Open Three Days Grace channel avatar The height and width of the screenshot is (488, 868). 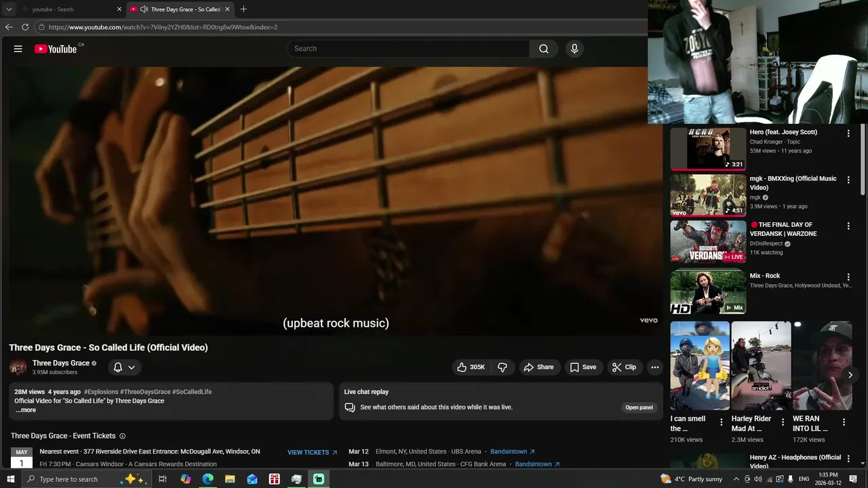18,367
